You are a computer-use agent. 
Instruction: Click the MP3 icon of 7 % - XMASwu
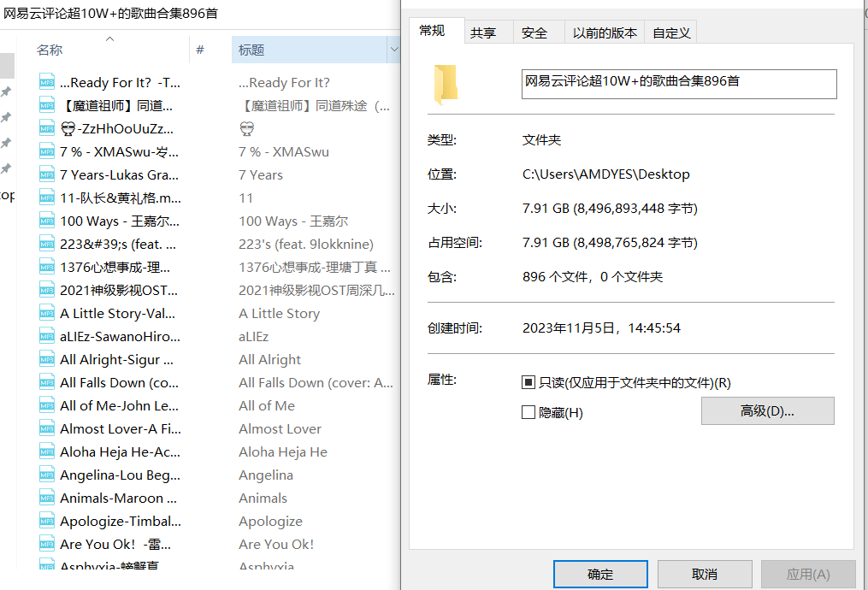tap(47, 151)
